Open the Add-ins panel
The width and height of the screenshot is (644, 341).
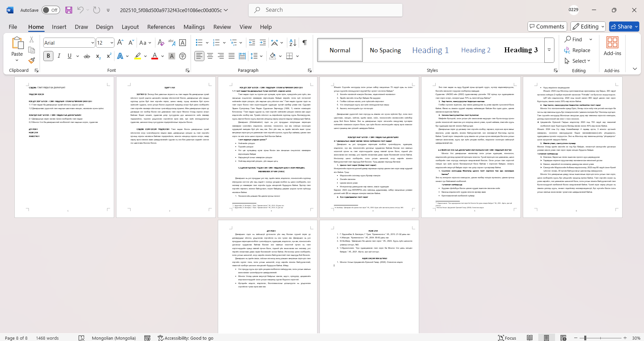(612, 46)
